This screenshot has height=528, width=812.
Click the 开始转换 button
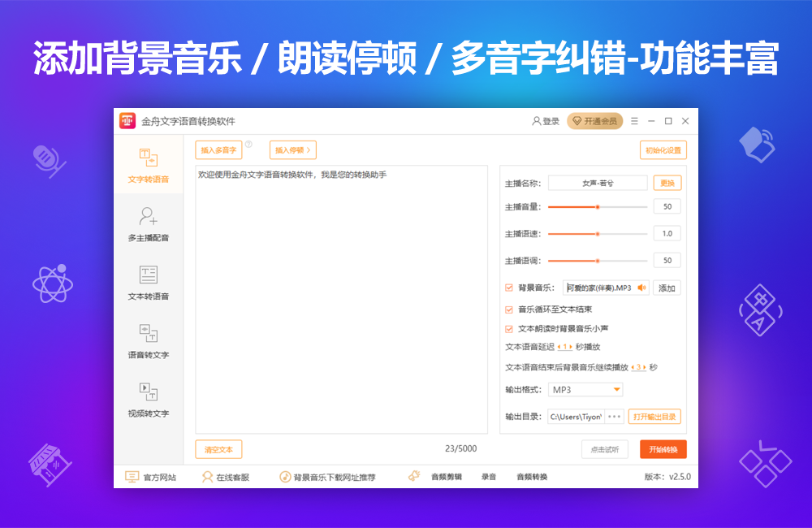point(663,449)
